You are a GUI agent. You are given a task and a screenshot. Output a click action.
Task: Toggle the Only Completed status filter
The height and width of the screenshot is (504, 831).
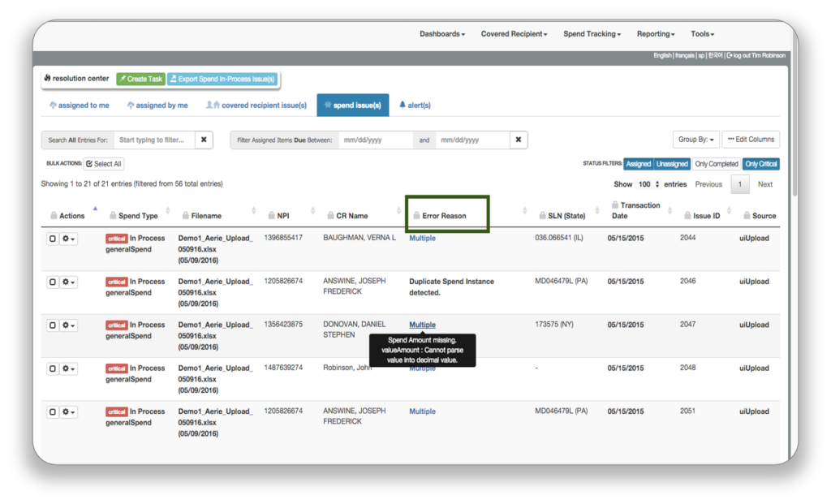click(x=717, y=164)
